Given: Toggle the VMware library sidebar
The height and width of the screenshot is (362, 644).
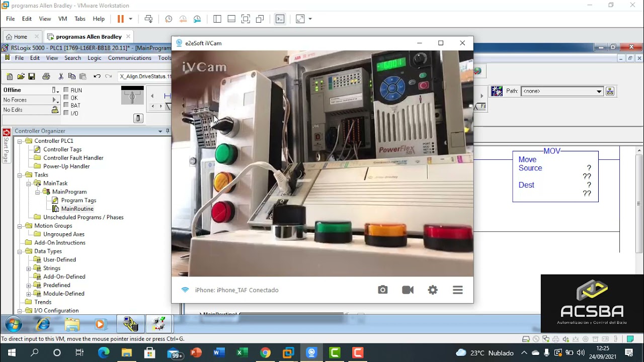Looking at the screenshot, I should tap(217, 19).
